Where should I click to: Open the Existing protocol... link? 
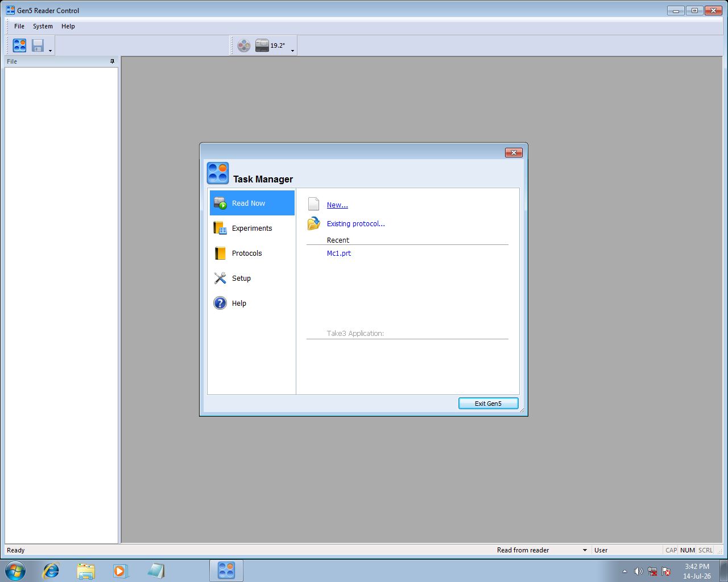pos(356,224)
